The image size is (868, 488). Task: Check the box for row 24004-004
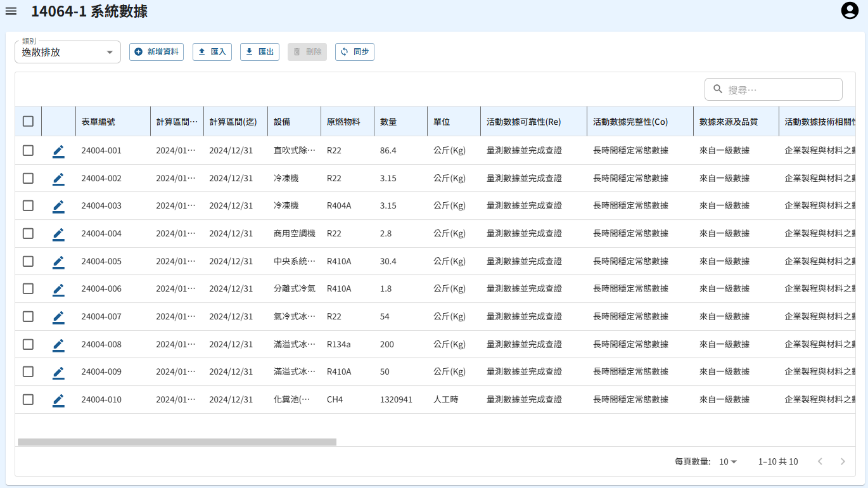(28, 234)
